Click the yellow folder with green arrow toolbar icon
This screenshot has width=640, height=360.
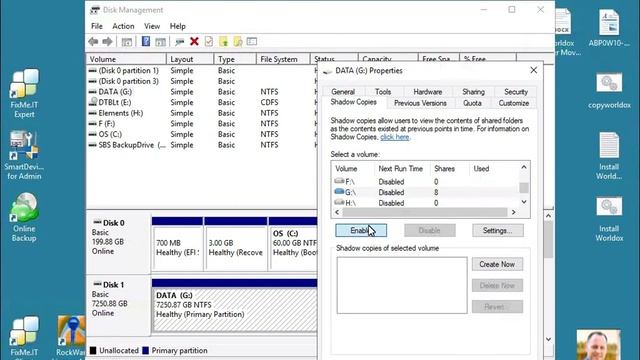[223, 41]
